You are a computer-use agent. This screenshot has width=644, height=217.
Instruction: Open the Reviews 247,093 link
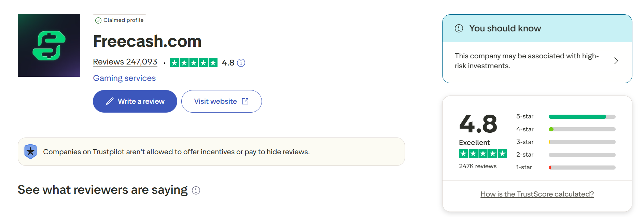click(125, 62)
